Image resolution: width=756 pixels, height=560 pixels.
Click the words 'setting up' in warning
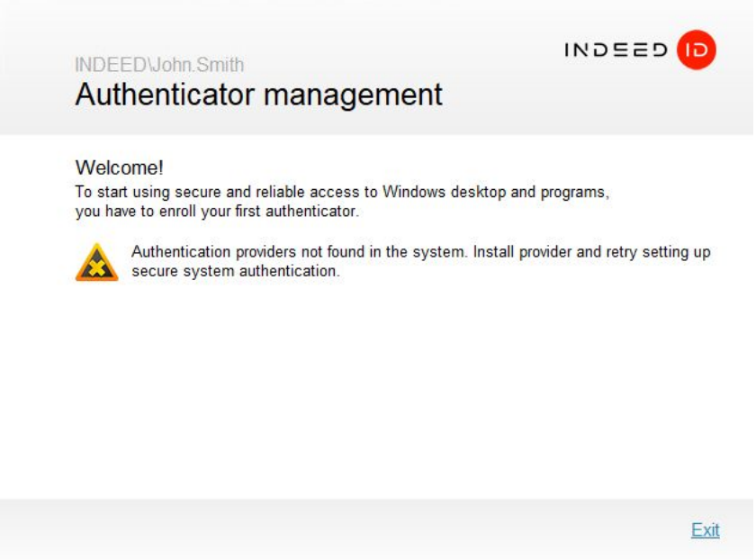pos(675,252)
